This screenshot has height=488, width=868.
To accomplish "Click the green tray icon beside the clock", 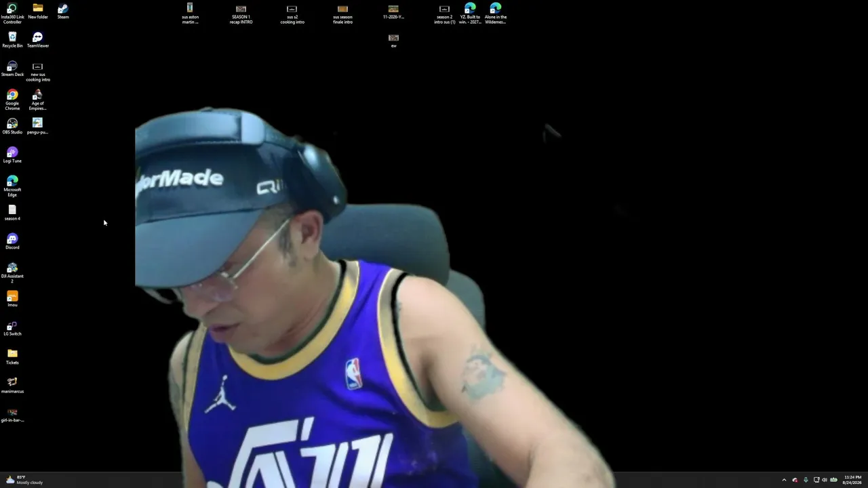I will coord(834,480).
